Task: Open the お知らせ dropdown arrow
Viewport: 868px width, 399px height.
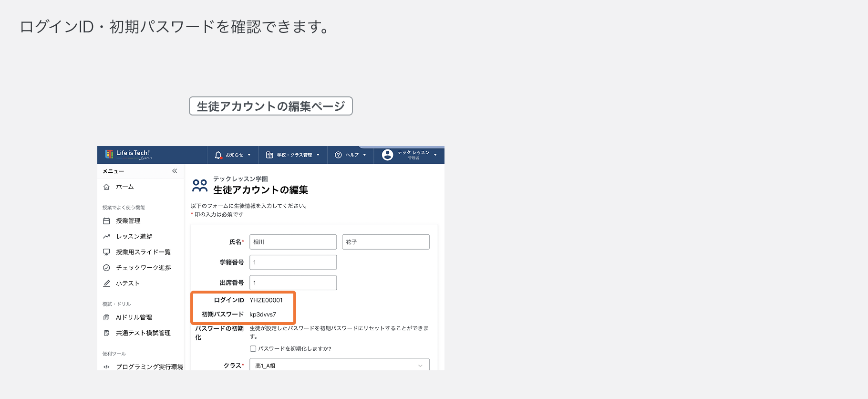Action: (x=249, y=155)
